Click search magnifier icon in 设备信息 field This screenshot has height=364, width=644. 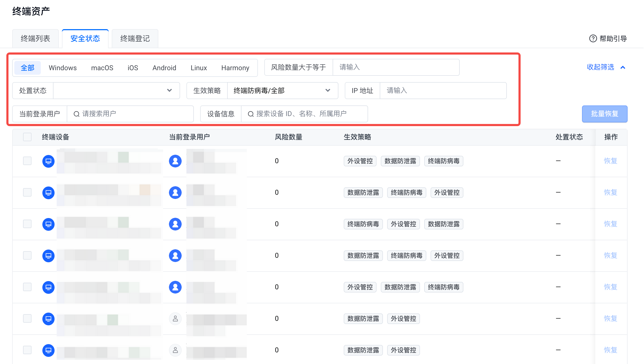pyautogui.click(x=251, y=114)
